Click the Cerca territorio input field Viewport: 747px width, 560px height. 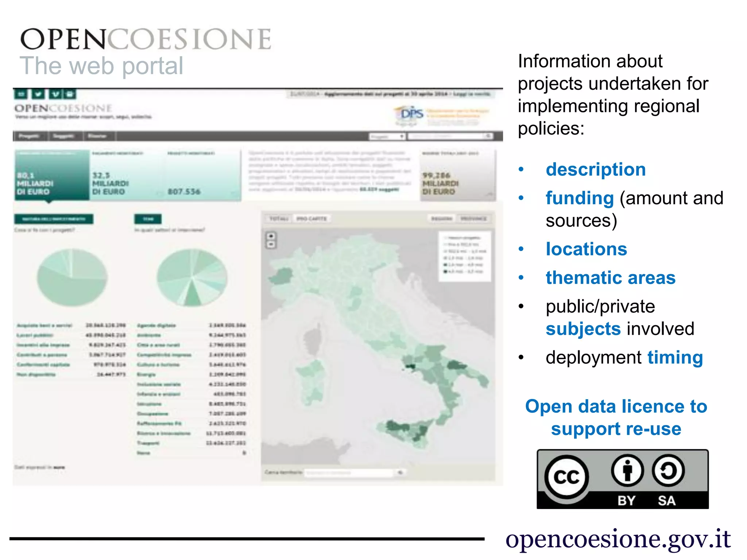pos(349,472)
